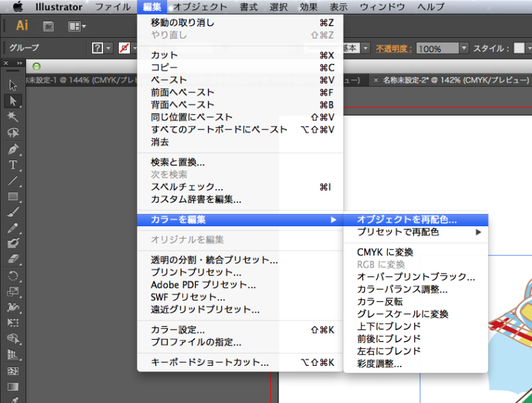
Task: Select the Free Transform tool
Action: [13, 323]
